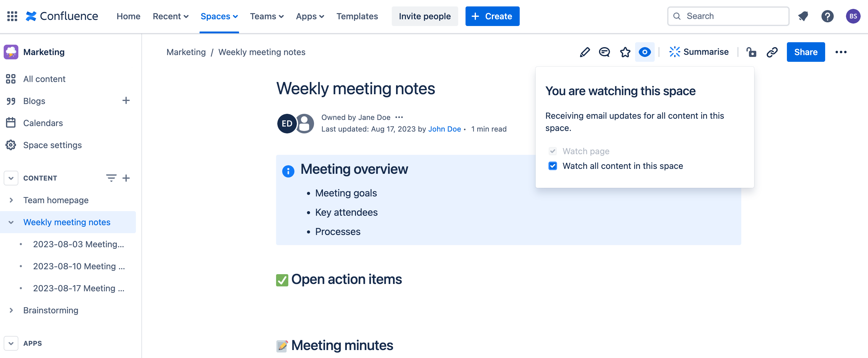
Task: Open the Spaces dropdown
Action: pos(219,16)
